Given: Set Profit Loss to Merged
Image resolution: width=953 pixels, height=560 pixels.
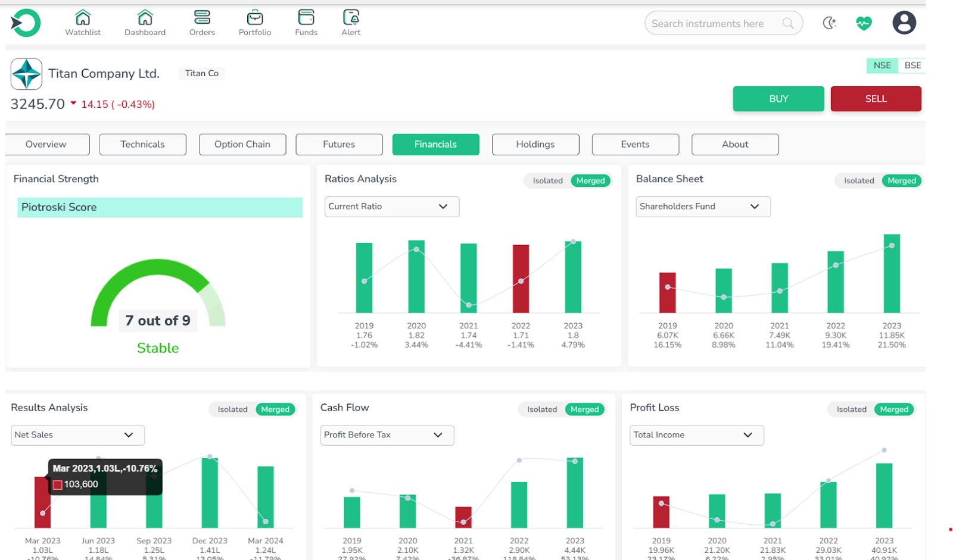Looking at the screenshot, I should 894,409.
